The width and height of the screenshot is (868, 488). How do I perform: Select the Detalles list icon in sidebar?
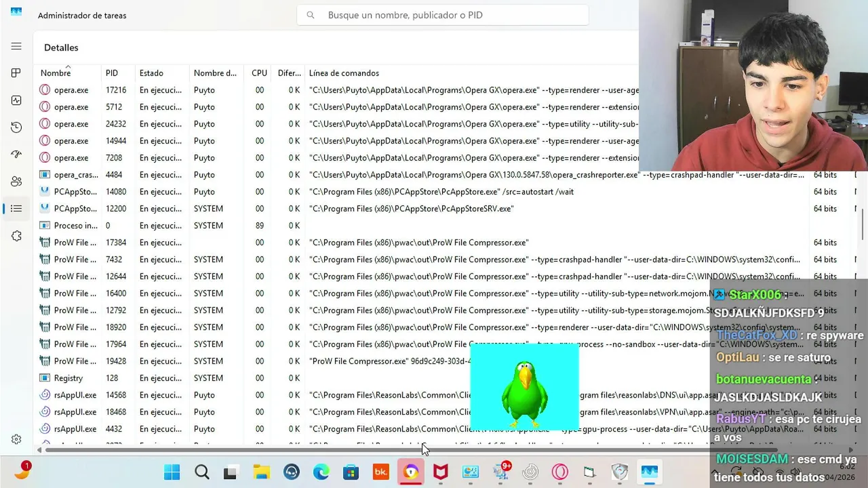point(16,209)
